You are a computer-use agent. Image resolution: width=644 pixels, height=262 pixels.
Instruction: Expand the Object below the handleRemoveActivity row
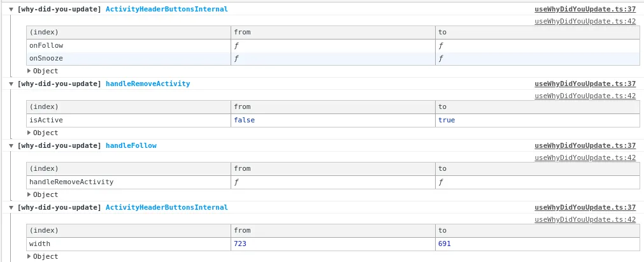(29, 195)
